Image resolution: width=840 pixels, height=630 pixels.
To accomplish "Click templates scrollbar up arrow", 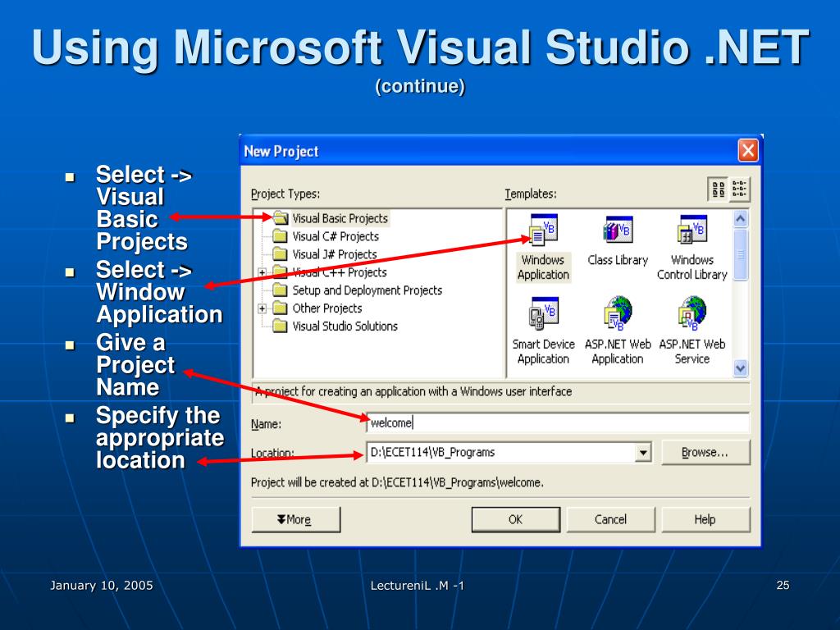I will 741,218.
